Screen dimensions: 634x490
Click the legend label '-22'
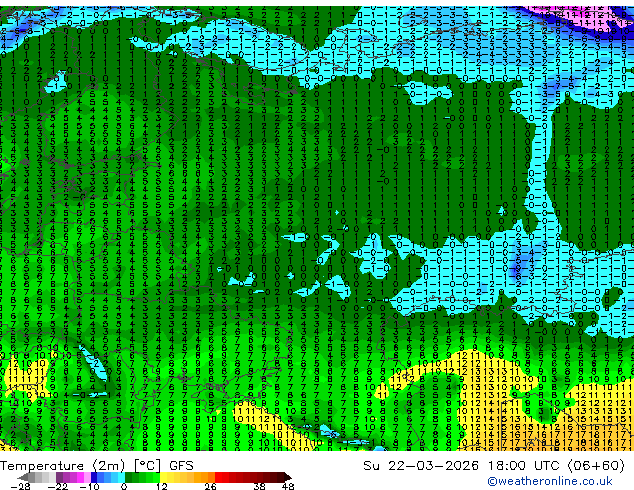click(58, 486)
